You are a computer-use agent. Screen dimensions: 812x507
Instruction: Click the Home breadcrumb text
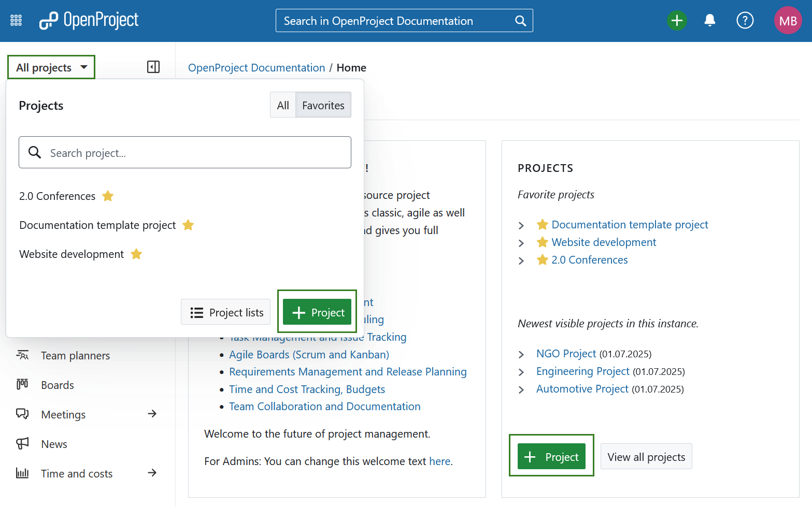pyautogui.click(x=351, y=68)
